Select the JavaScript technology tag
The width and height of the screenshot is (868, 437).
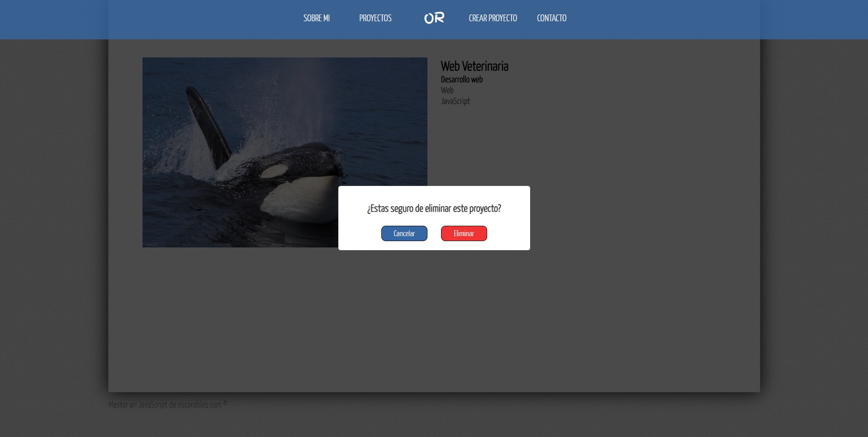[455, 101]
